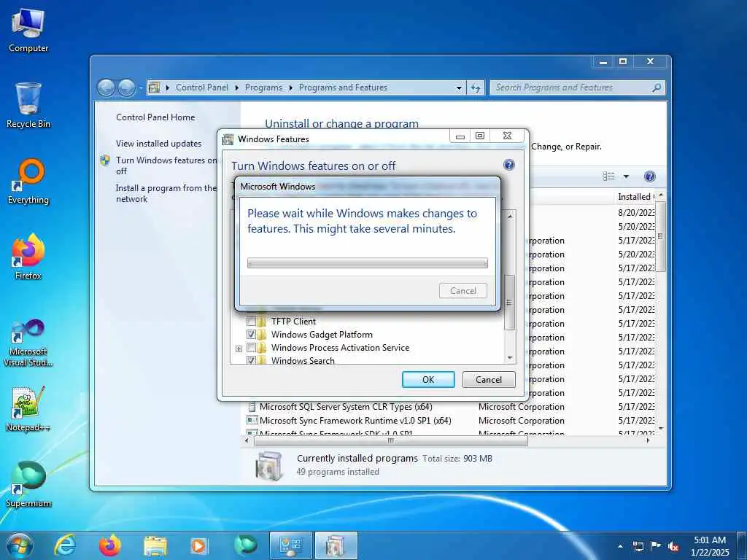Screen dimensions: 747x560
Task: Launch Firefox from the desktop shortcut
Action: click(28, 257)
